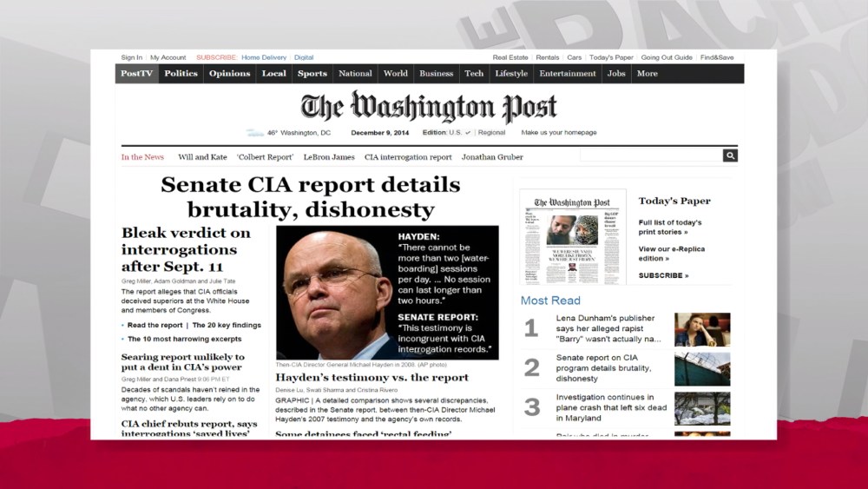Click 'CIA interrogation report' trending topic
Viewport: 868px width, 489px height.
pyautogui.click(x=408, y=157)
